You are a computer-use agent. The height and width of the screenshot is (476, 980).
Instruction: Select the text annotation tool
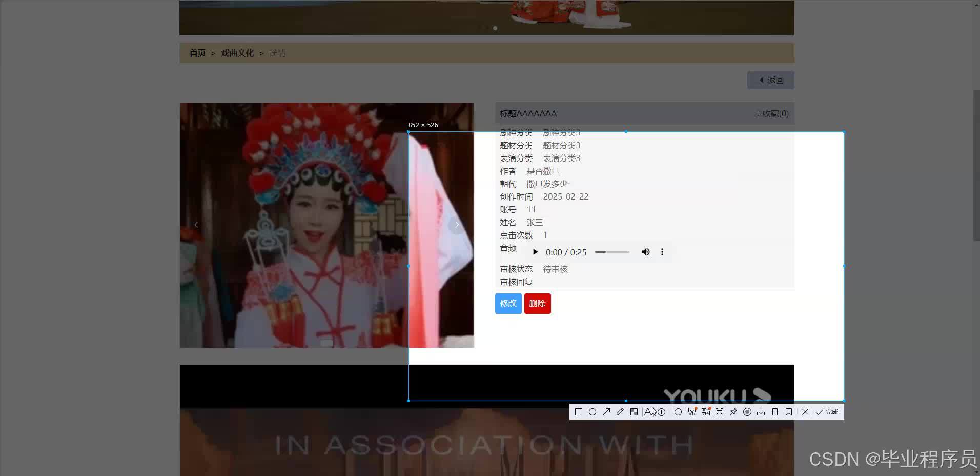coord(648,412)
